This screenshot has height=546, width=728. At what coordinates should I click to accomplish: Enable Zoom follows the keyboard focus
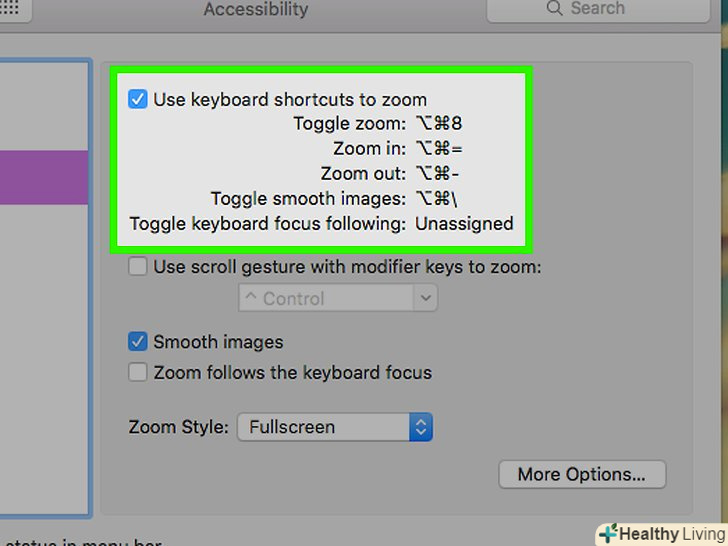[138, 373]
